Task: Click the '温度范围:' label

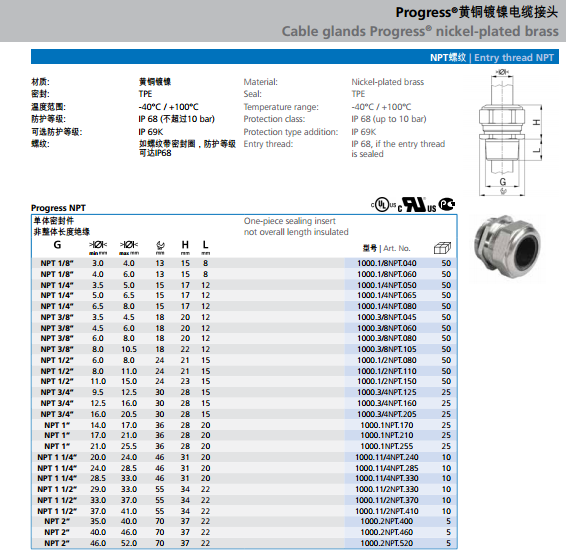Action: point(48,107)
